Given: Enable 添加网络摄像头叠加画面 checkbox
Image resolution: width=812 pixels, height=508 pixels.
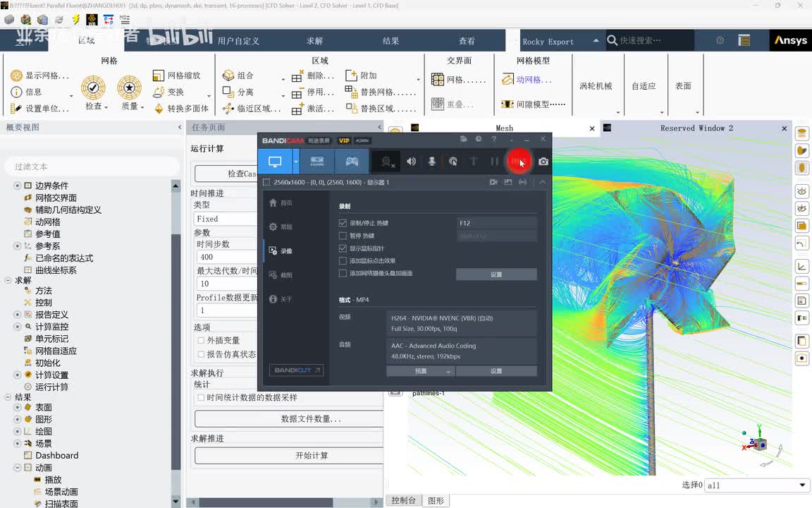Looking at the screenshot, I should (x=343, y=273).
